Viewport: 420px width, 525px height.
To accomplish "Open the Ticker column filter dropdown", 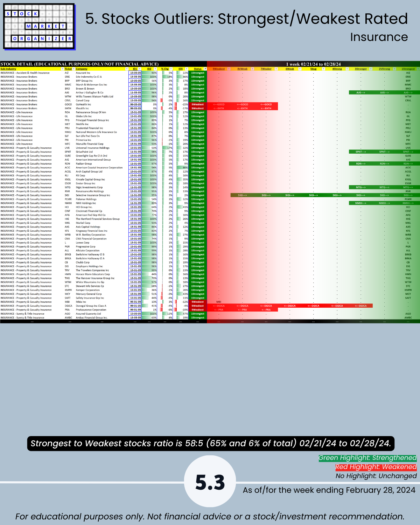I will (x=74, y=69).
